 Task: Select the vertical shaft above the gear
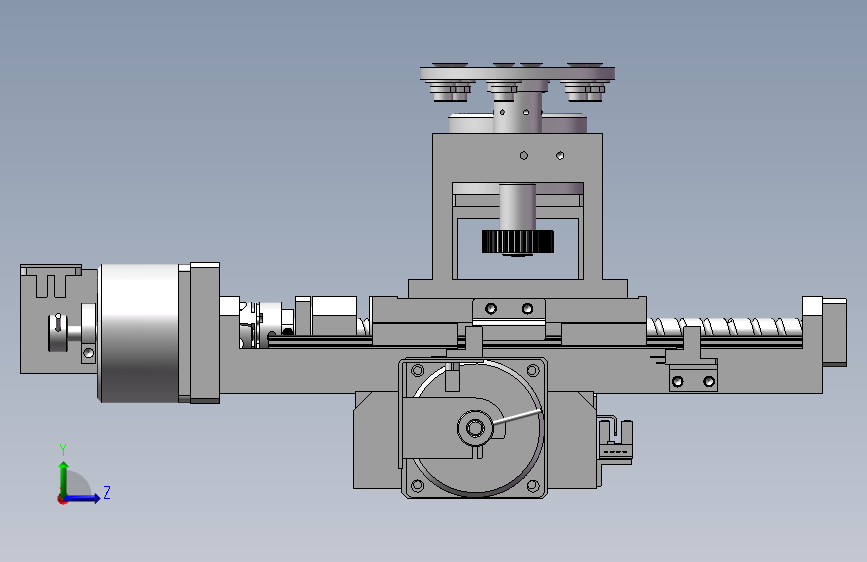pos(518,207)
